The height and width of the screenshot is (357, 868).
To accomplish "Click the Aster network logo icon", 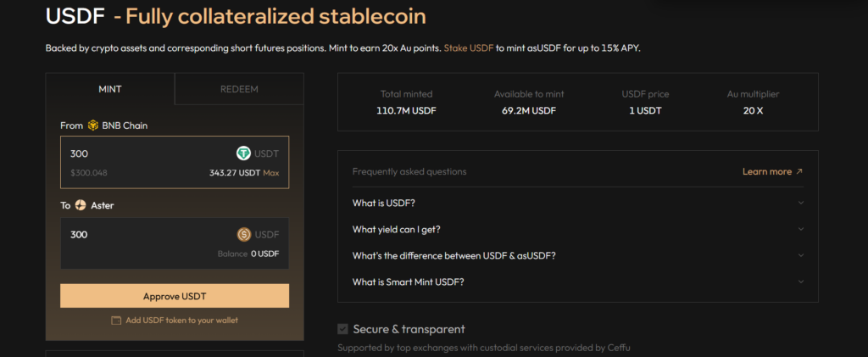I will [x=81, y=205].
